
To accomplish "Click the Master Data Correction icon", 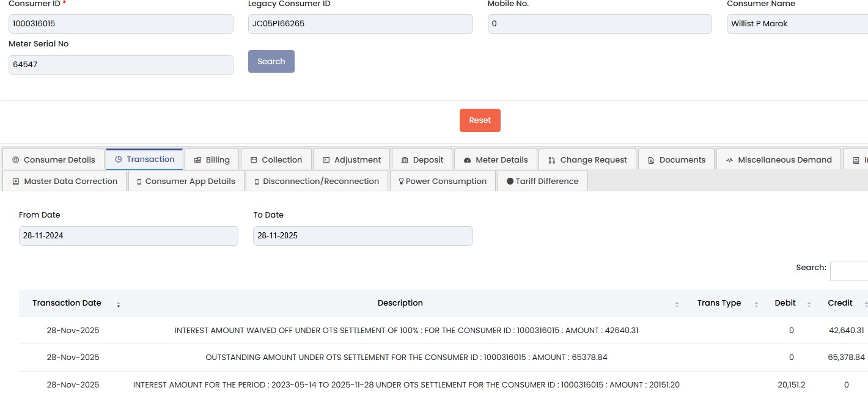I will 16,182.
